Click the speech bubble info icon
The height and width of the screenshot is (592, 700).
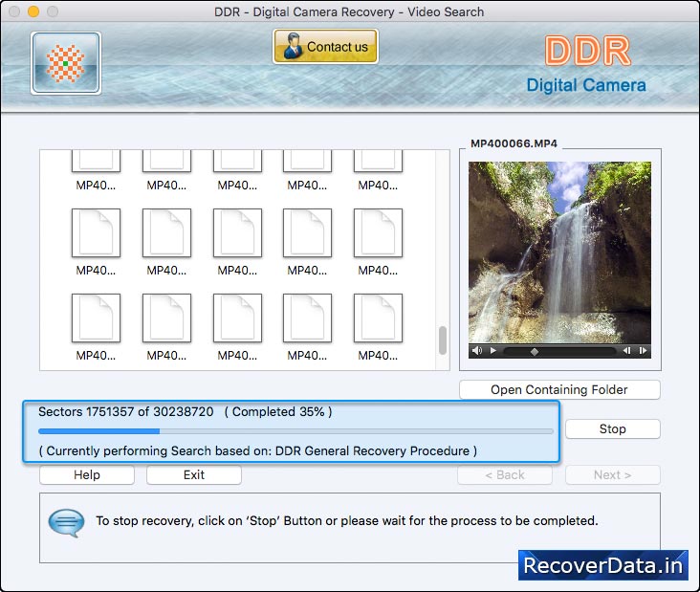click(66, 522)
